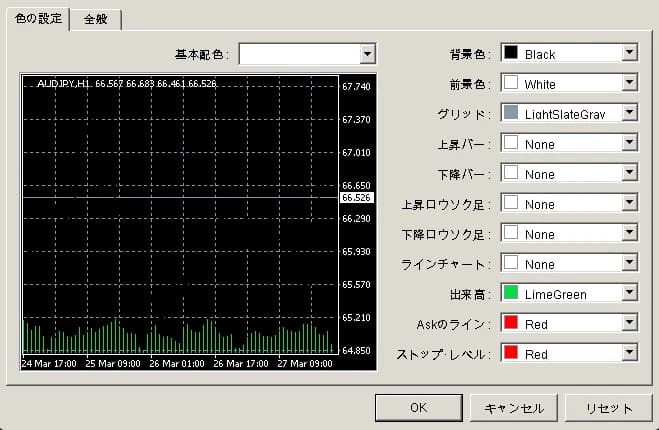Expand the 前景色 dropdown arrow
The image size is (659, 430).
(629, 82)
